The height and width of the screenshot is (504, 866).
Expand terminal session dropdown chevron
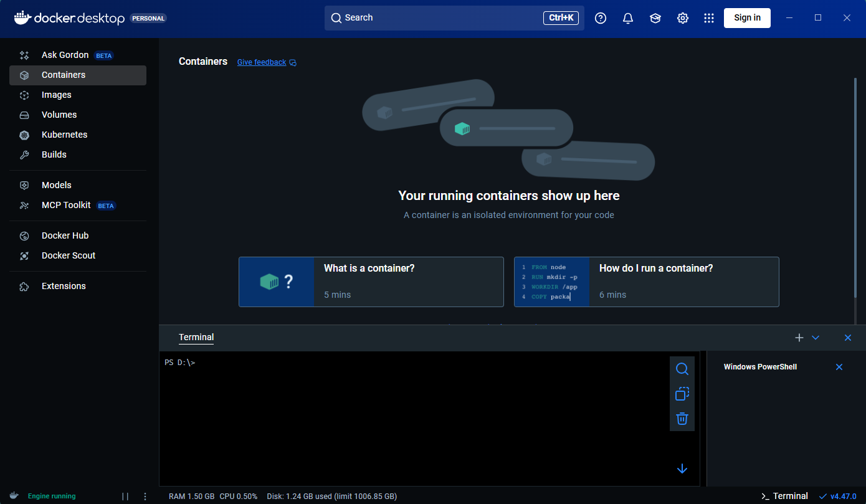click(x=816, y=338)
